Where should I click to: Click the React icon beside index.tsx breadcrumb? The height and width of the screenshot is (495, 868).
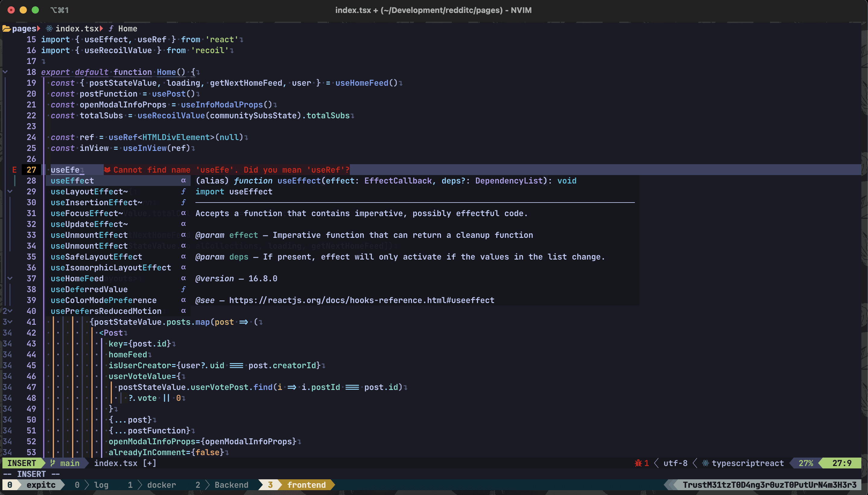[x=49, y=29]
